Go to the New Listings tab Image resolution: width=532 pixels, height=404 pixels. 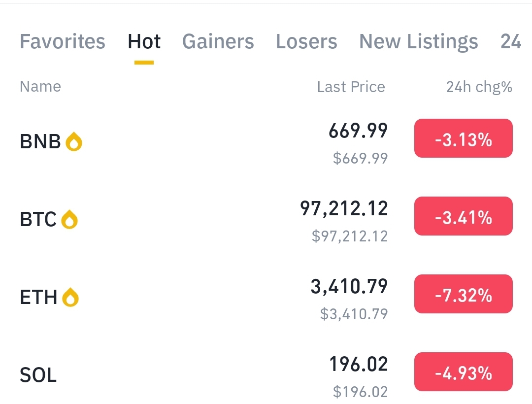tap(418, 42)
